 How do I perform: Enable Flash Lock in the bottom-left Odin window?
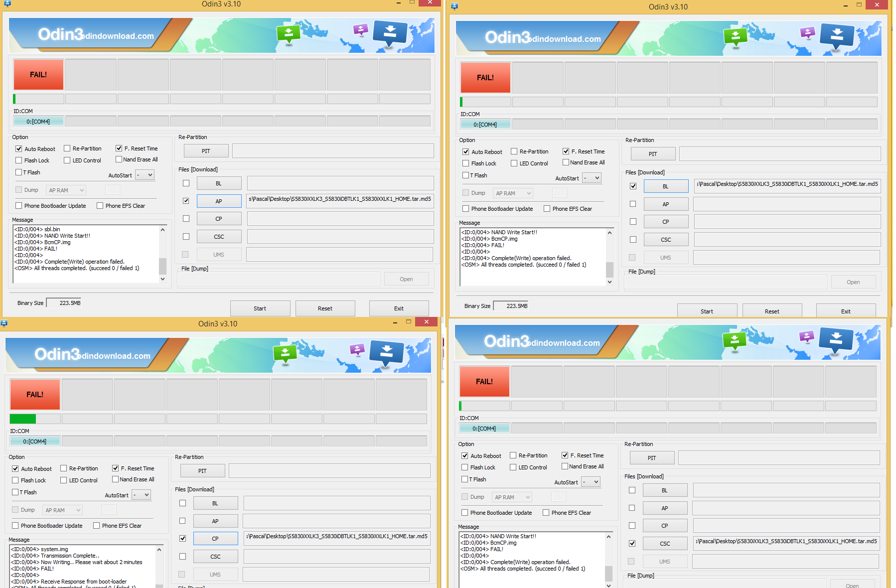pyautogui.click(x=15, y=480)
